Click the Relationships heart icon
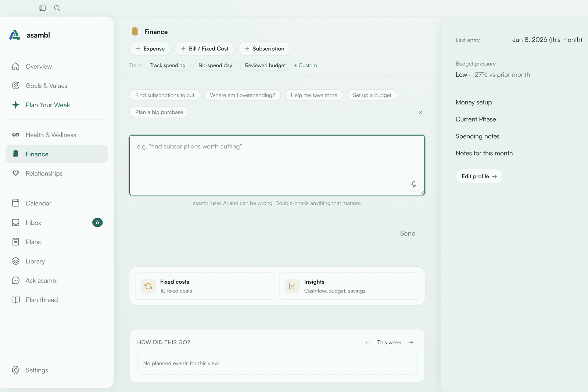Screen dimensions: 588x392 (16, 173)
